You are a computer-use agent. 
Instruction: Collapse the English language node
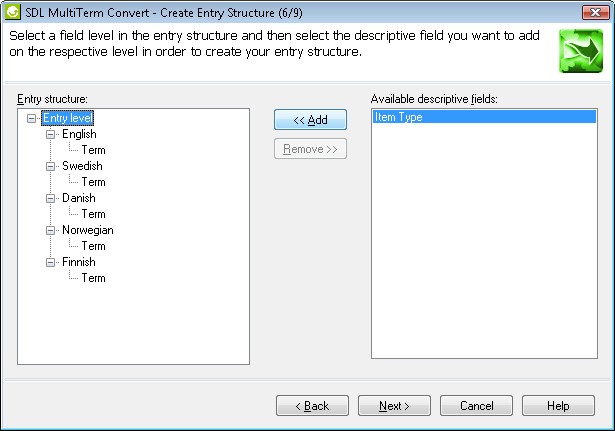point(50,134)
